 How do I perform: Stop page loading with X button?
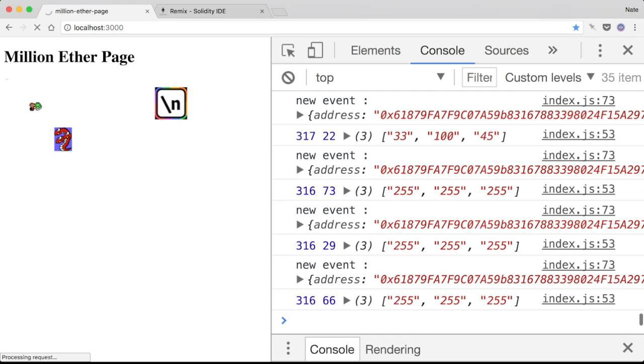37,28
